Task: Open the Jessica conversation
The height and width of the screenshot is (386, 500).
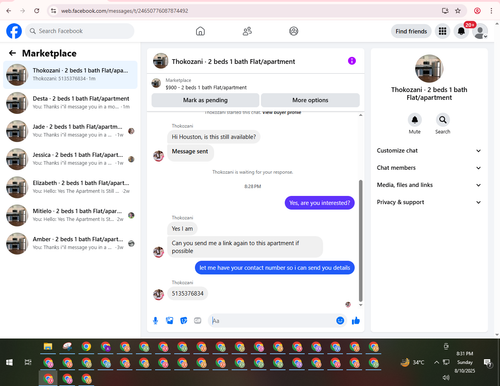Action: coord(70,159)
